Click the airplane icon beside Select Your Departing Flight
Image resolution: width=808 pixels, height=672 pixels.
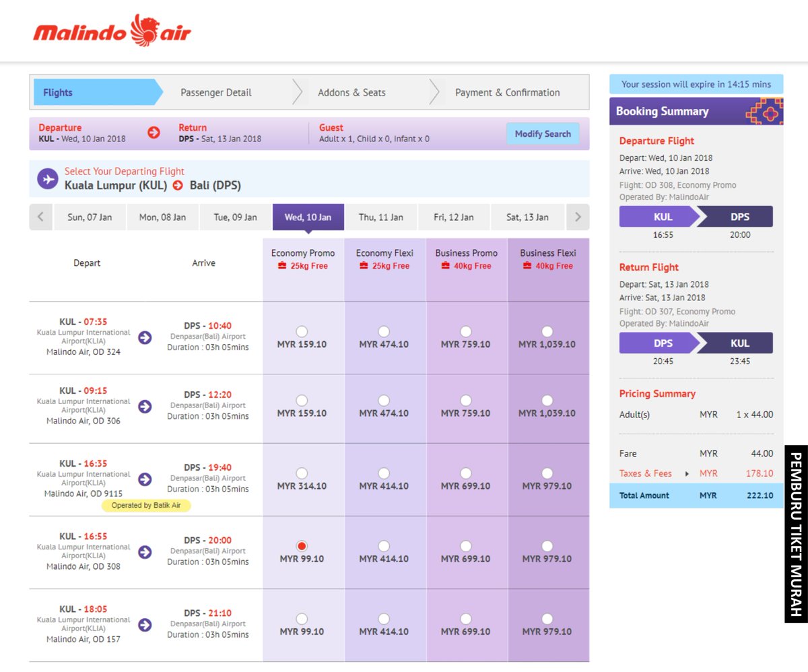point(47,179)
